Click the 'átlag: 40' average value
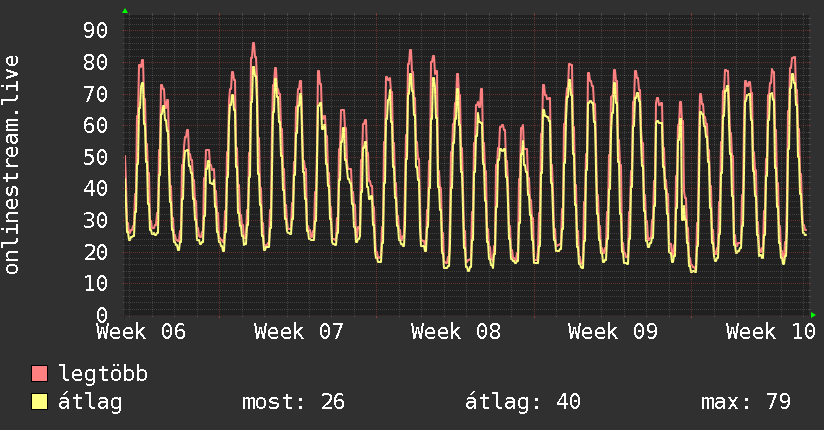 pos(523,402)
